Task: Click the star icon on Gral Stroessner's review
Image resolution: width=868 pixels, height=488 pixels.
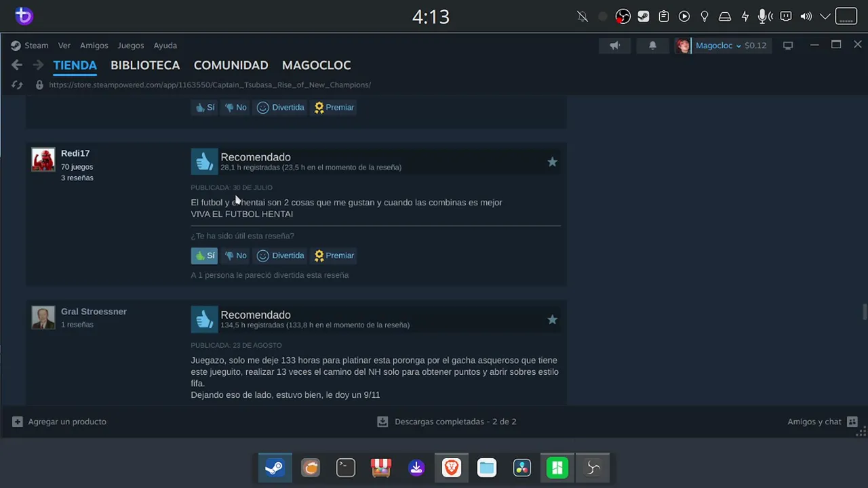Action: click(552, 319)
